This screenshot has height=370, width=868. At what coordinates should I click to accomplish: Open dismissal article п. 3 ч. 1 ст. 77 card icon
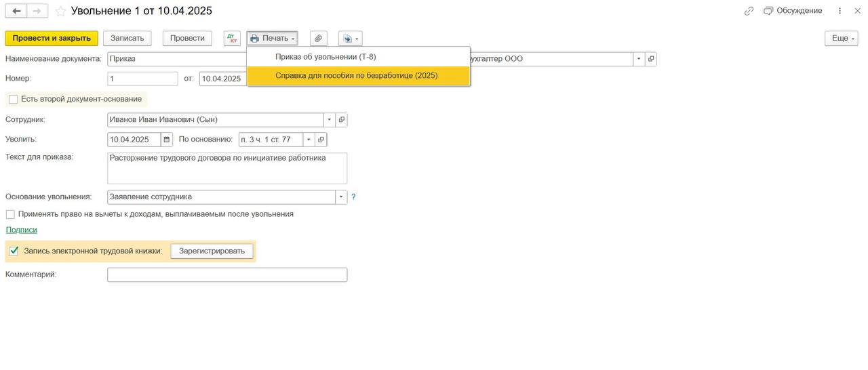(x=321, y=140)
